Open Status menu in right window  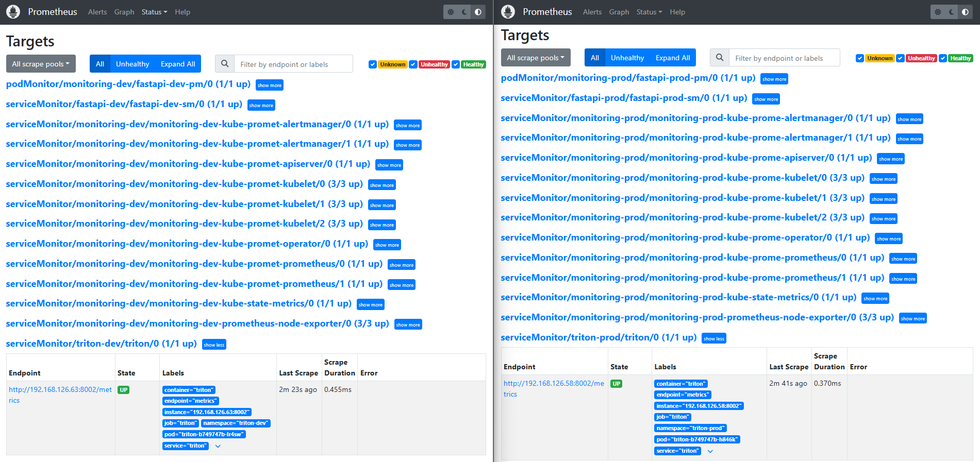(649, 12)
